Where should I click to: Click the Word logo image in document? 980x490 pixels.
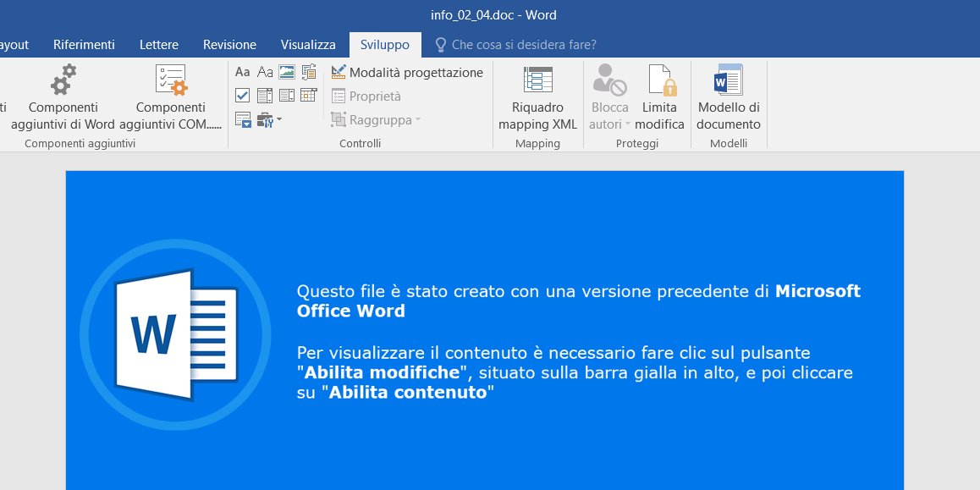pos(176,335)
